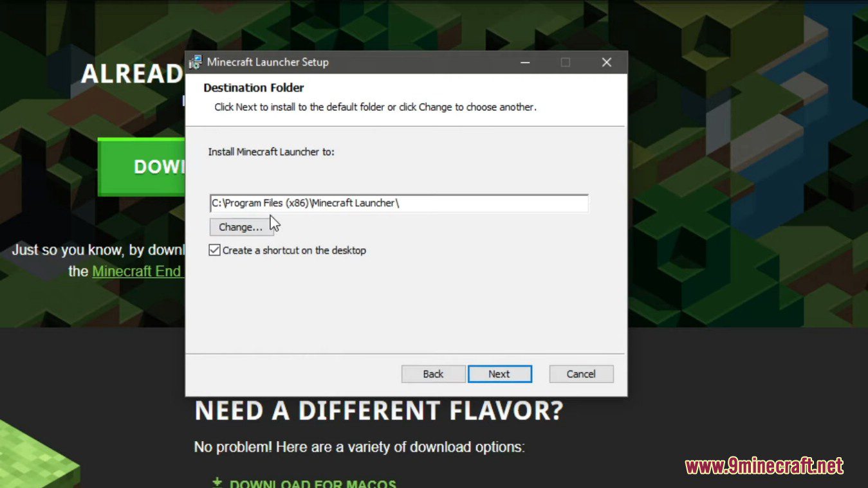The width and height of the screenshot is (868, 488).
Task: Click the 'Need a different flavor?' heading
Action: point(379,411)
